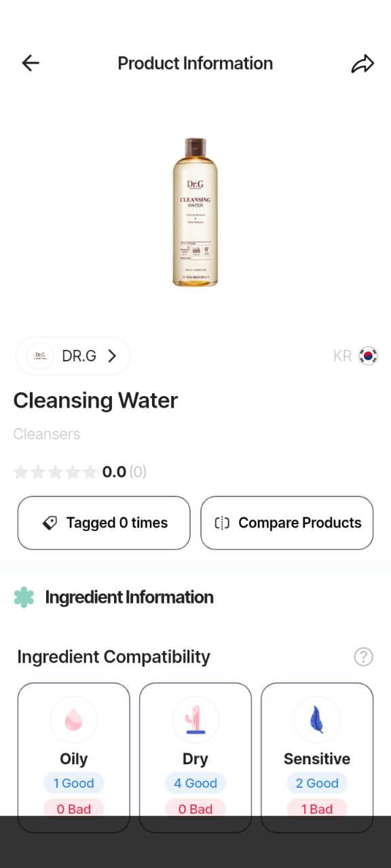Expand the Sensitive card's 1 Bad list

click(316, 808)
